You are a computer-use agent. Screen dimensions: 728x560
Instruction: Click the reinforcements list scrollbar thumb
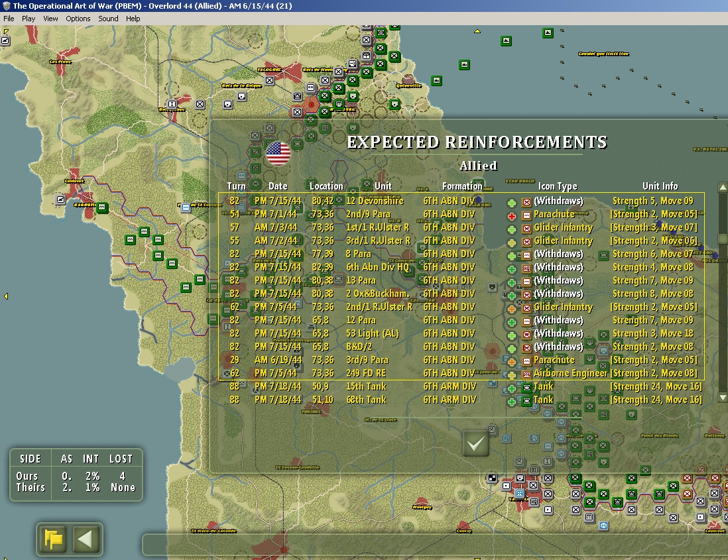723,239
